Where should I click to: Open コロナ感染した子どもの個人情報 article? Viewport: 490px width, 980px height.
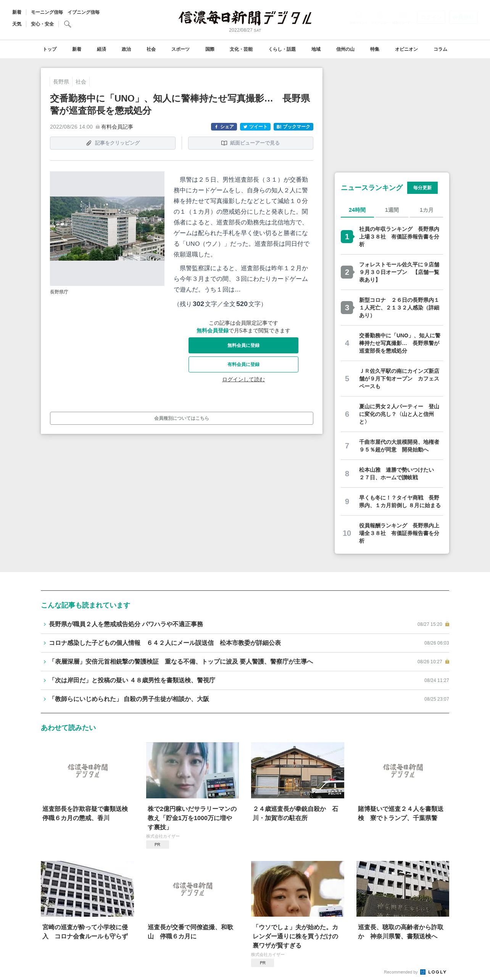165,643
